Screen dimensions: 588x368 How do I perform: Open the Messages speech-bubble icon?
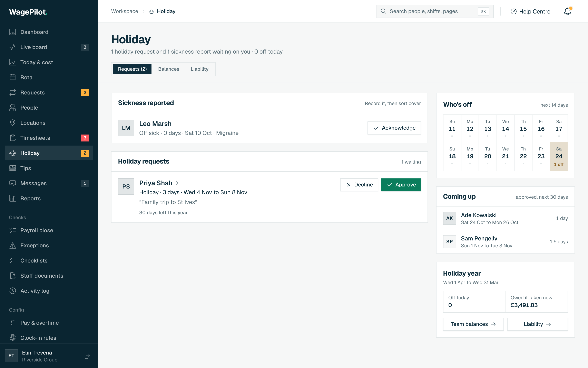pos(13,183)
